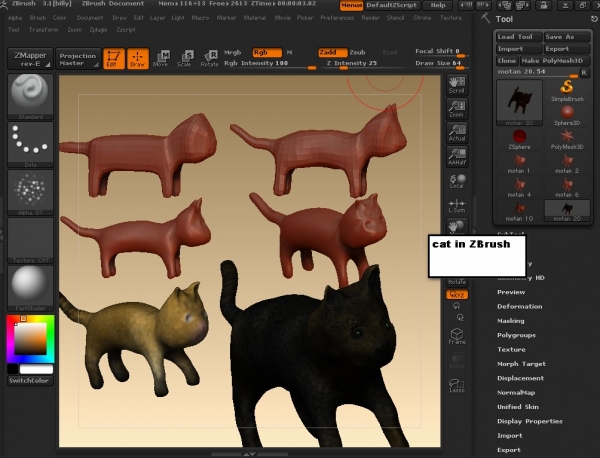
Task: Click the Actual size icon
Action: pyautogui.click(x=457, y=133)
